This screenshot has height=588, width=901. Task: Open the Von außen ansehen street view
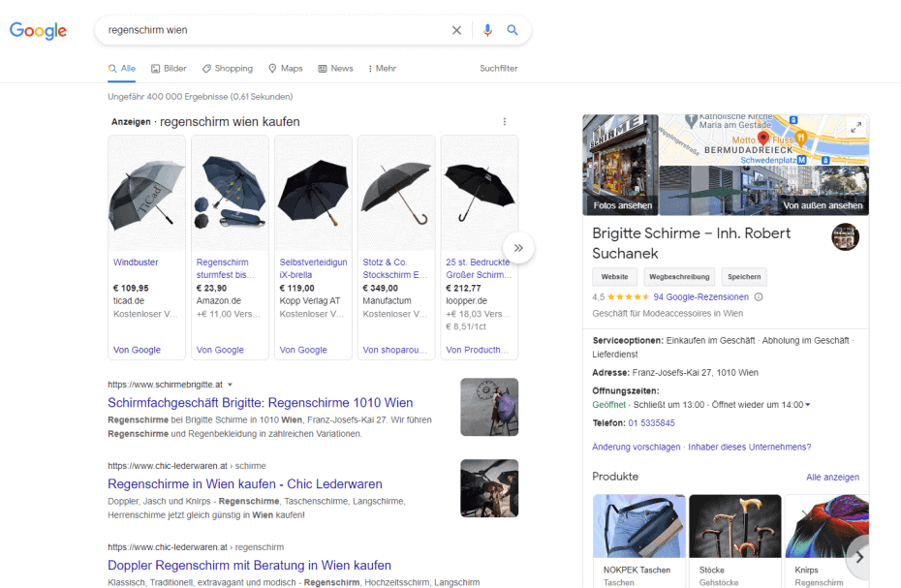(x=763, y=190)
